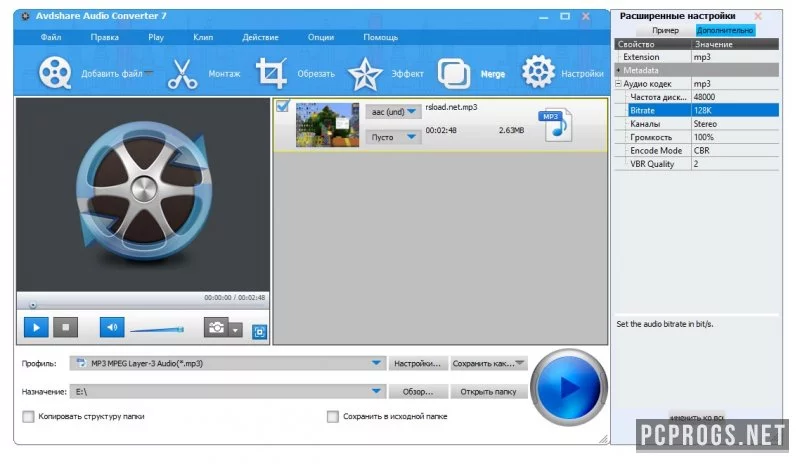The image size is (800, 467).
Task: Toggle fullscreen preview icon
Action: pyautogui.click(x=260, y=332)
